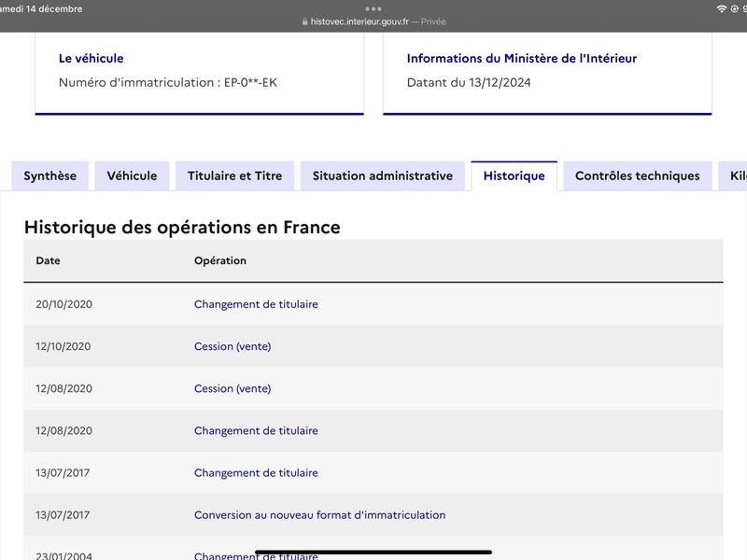The height and width of the screenshot is (560, 747).
Task: Click Cession (vente) dated 12/10/2020
Action: 233,346
